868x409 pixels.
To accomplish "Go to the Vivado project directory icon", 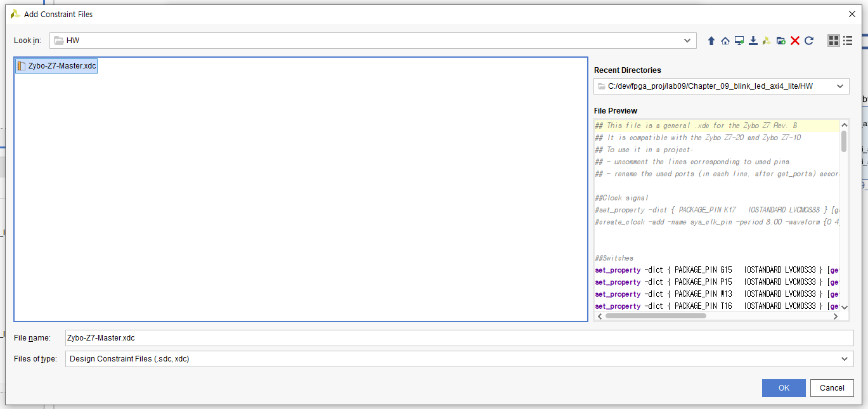I will pos(767,41).
